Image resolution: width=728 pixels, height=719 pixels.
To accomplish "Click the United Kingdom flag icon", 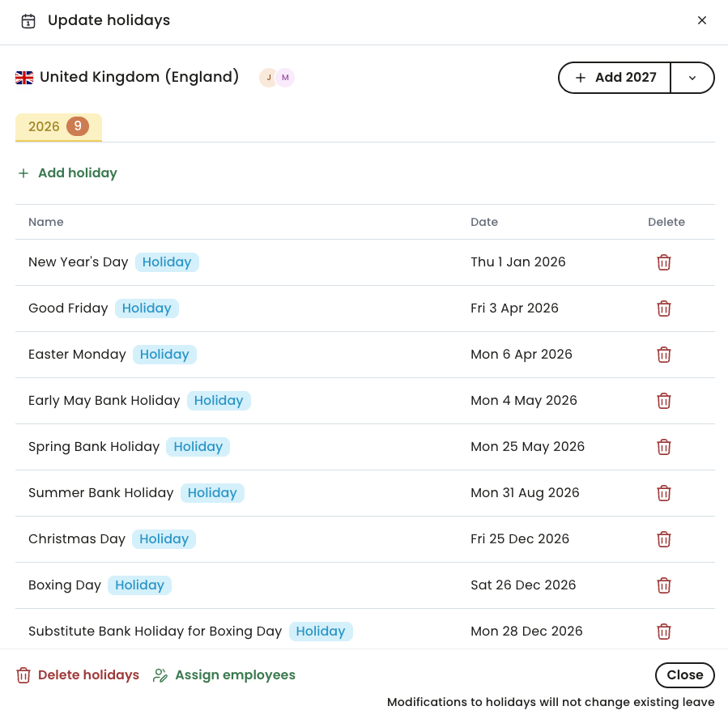I will tap(24, 77).
